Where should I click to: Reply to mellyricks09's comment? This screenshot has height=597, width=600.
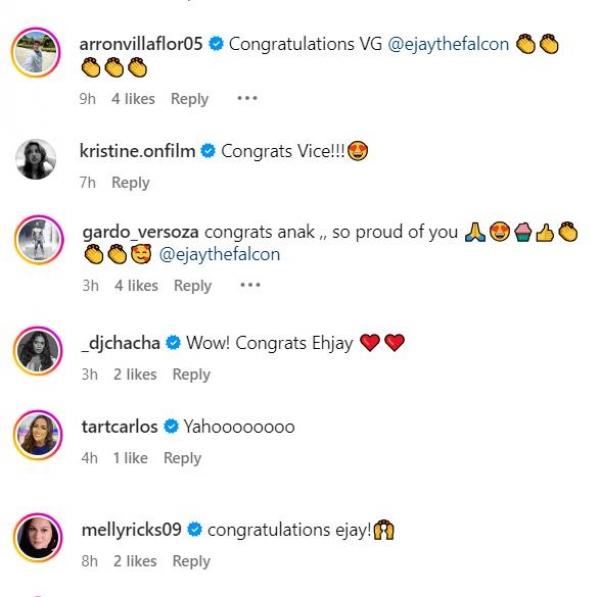[x=191, y=561]
